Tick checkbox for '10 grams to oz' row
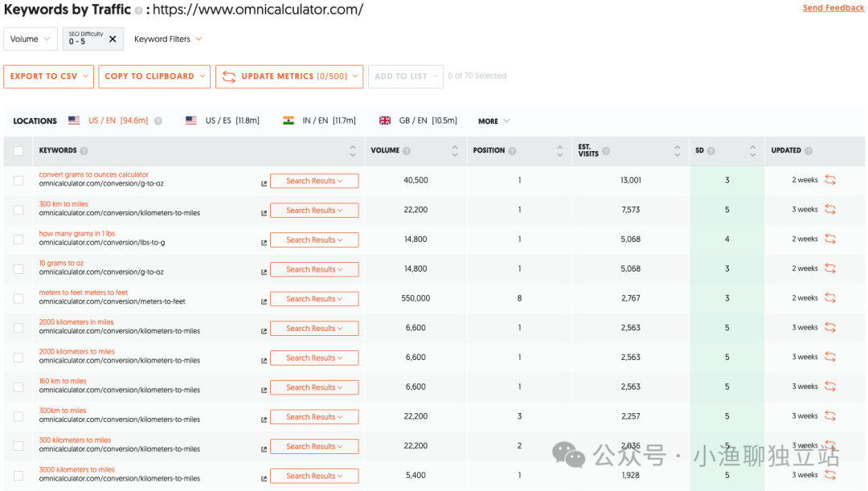Image resolution: width=868 pixels, height=491 pixels. 18,269
